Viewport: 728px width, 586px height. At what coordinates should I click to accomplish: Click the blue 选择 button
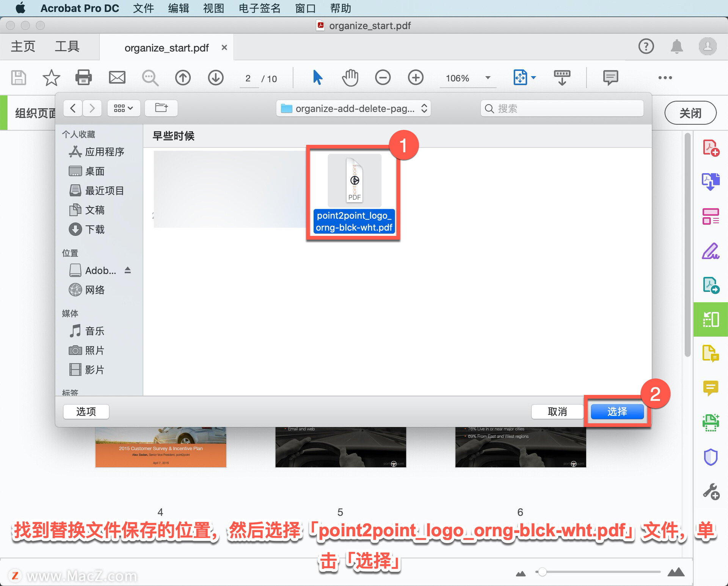point(617,412)
